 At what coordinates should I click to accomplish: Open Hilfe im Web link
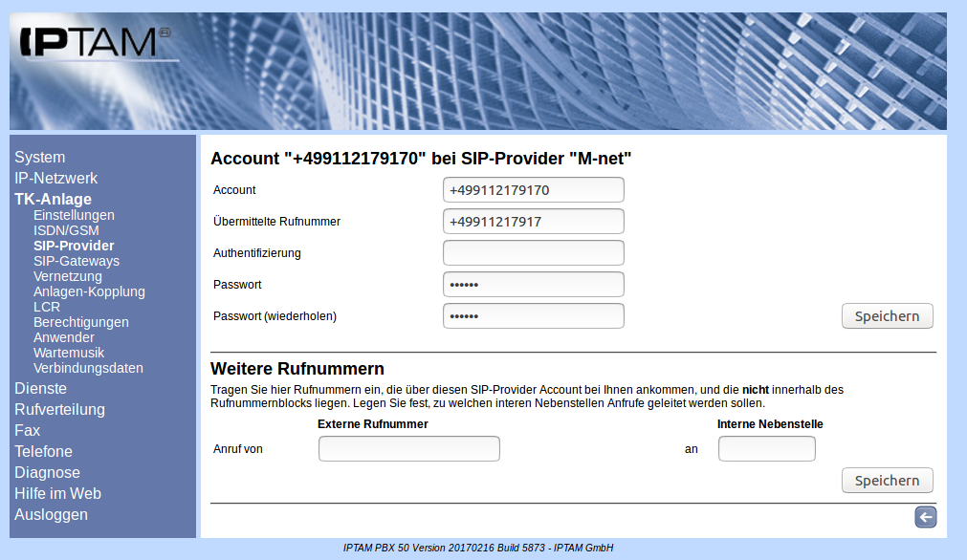[x=57, y=493]
